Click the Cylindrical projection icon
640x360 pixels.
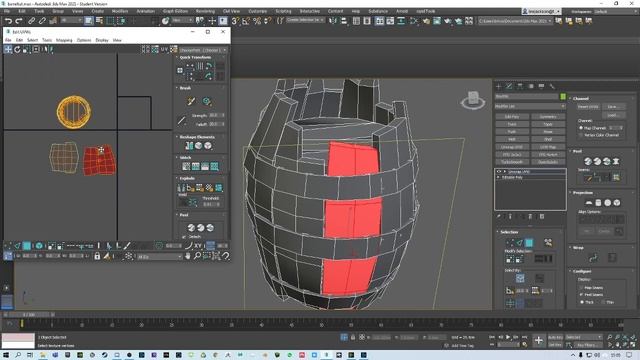click(598, 203)
